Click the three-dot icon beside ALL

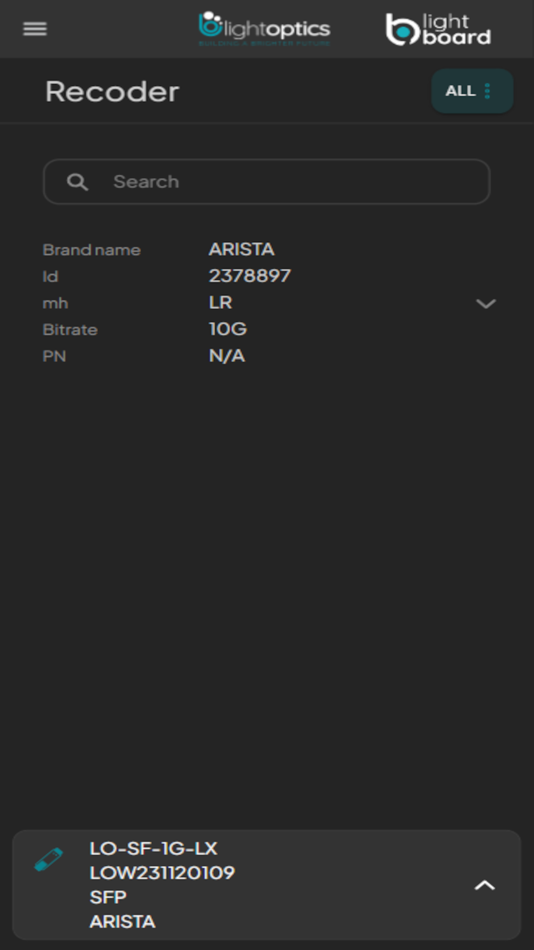[487, 91]
